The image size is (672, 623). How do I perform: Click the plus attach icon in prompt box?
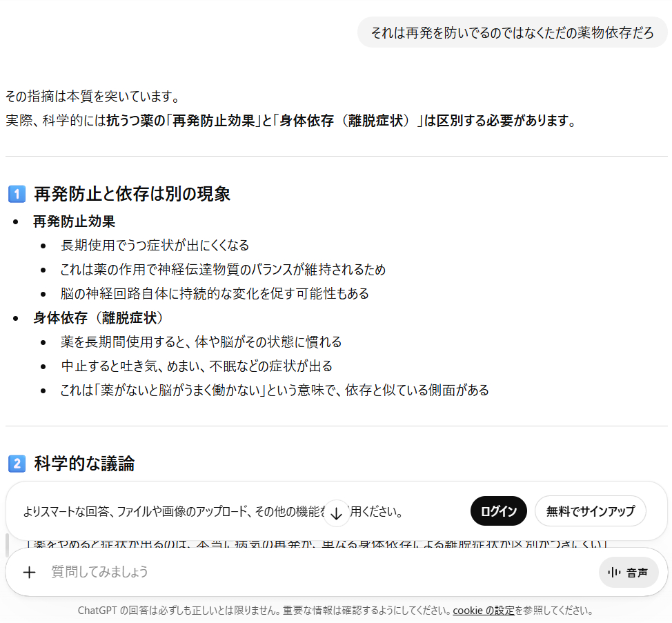click(29, 572)
